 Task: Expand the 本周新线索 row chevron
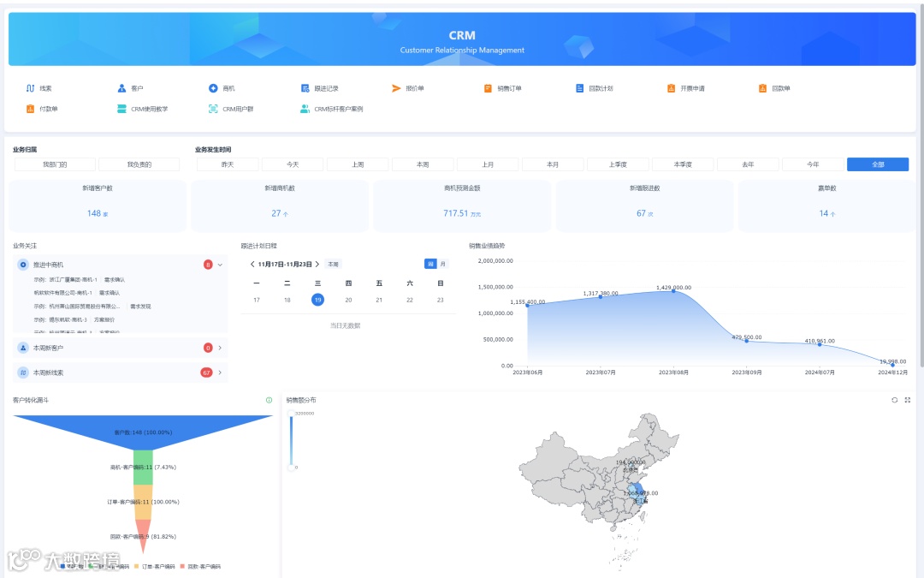click(220, 372)
